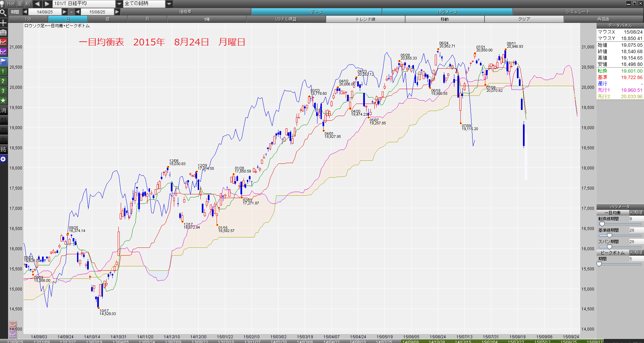
Task: Click the 消 sidebar button
Action: 3,110
